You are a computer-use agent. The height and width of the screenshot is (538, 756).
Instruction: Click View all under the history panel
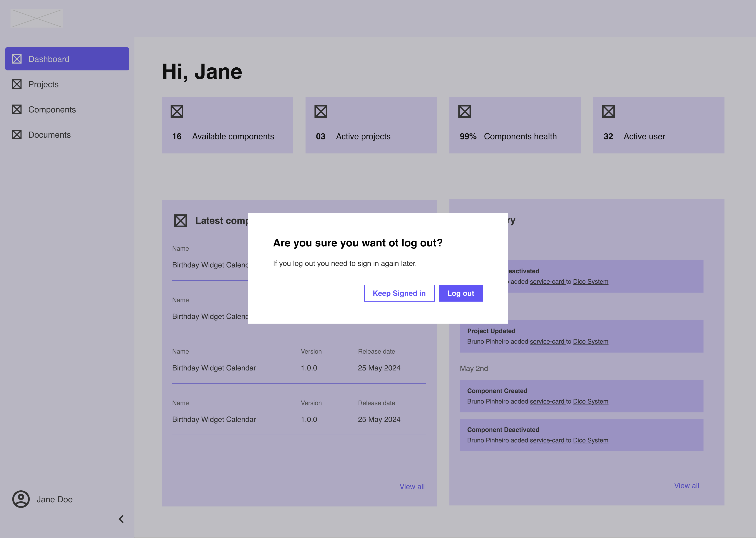(x=686, y=486)
